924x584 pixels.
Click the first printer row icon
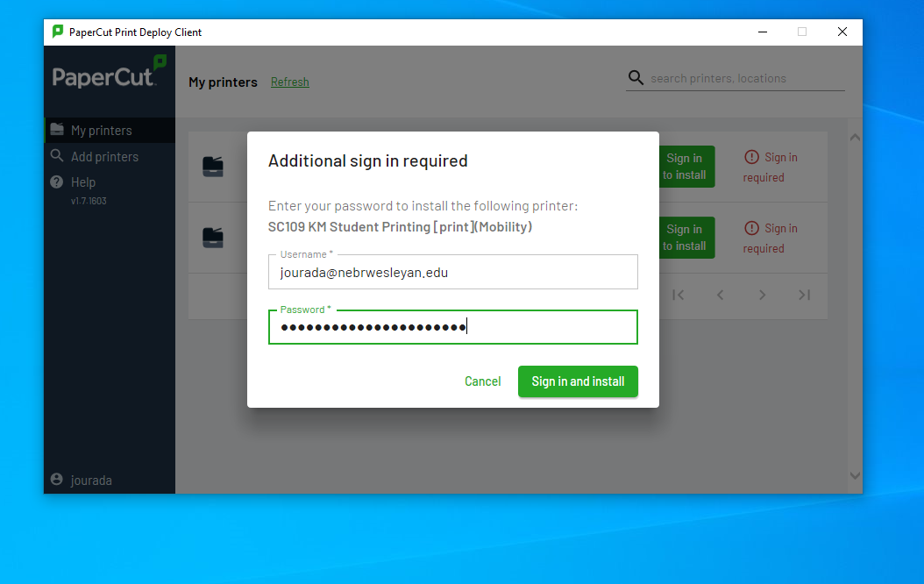tap(213, 167)
